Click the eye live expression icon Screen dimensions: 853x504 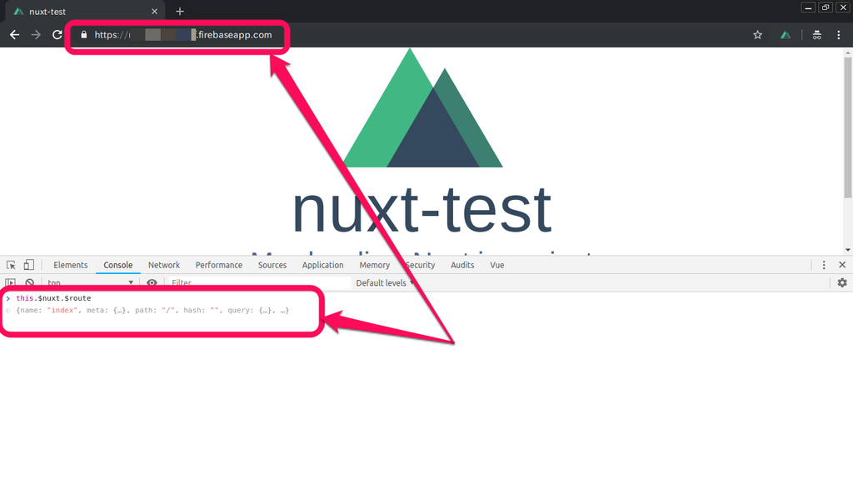point(152,283)
